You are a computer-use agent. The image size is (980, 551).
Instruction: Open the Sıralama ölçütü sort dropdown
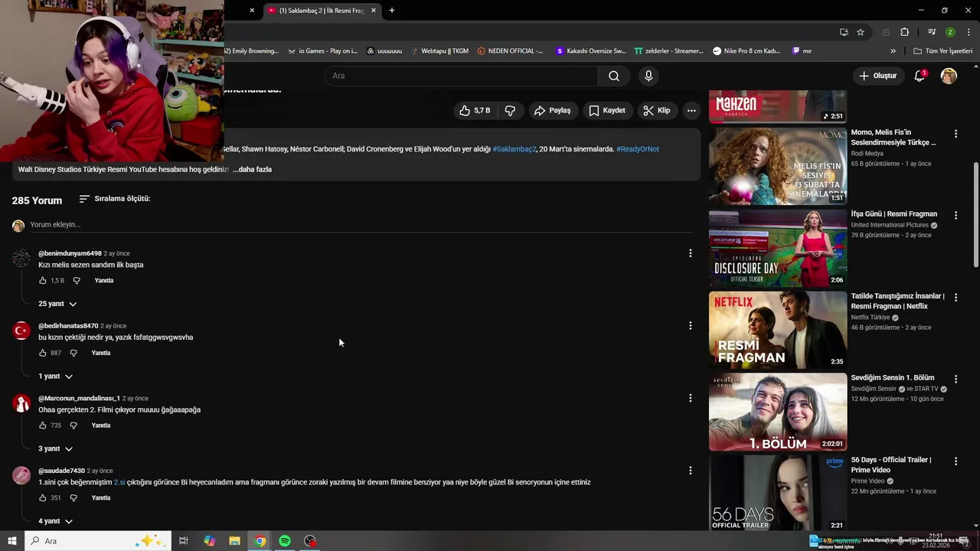[115, 198]
